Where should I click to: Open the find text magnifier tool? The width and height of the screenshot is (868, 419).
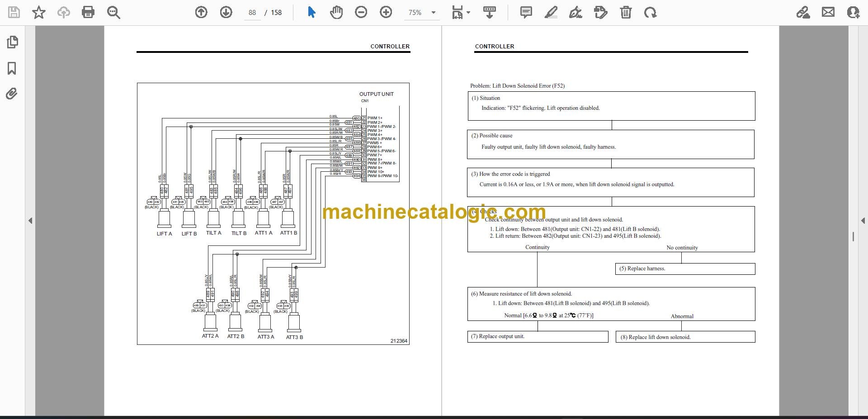coord(113,12)
